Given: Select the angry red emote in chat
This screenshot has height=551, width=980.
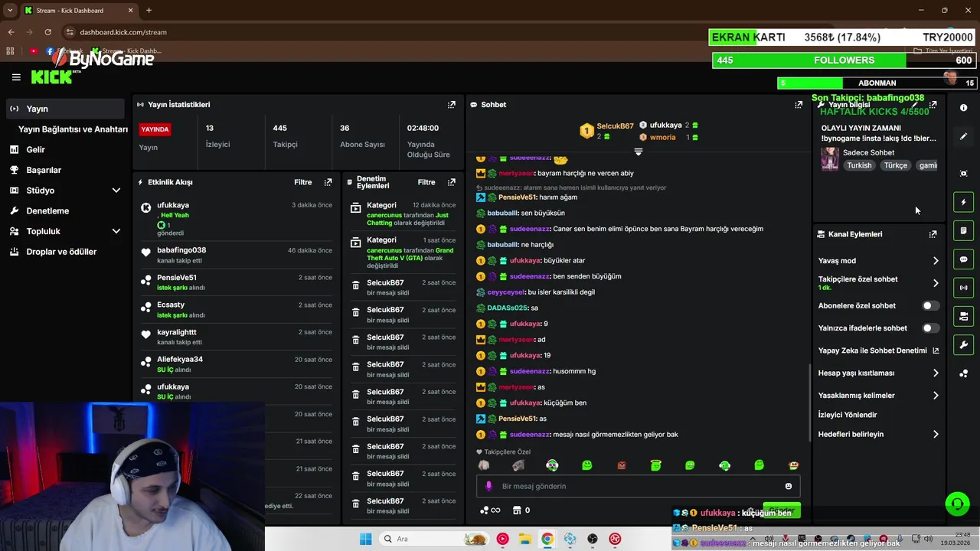Looking at the screenshot, I should click(x=622, y=465).
